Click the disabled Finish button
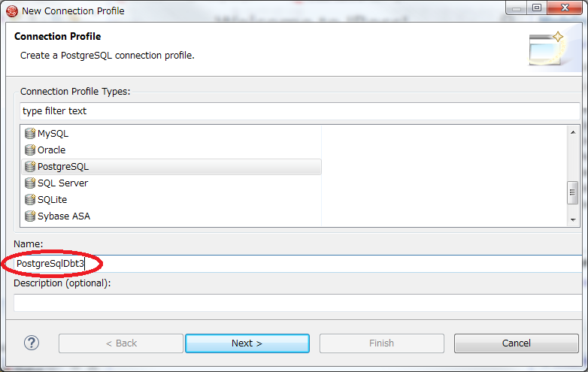This screenshot has width=588, height=372. pos(381,343)
